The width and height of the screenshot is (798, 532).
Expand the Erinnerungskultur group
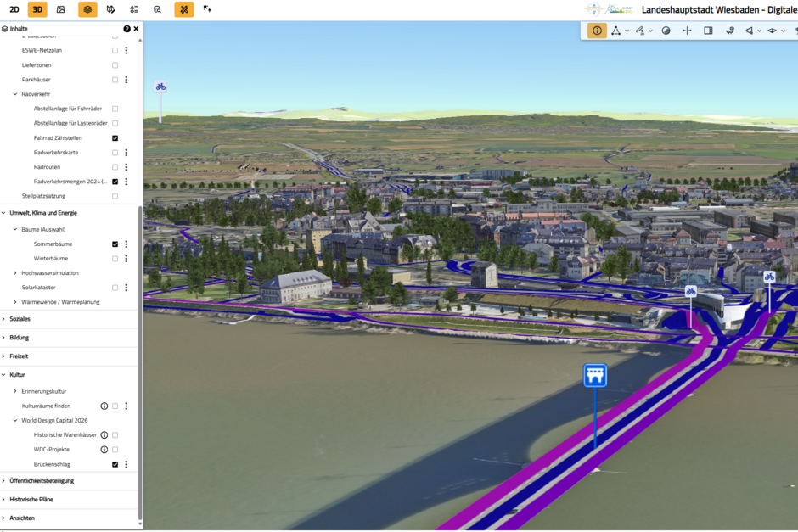[15, 391]
